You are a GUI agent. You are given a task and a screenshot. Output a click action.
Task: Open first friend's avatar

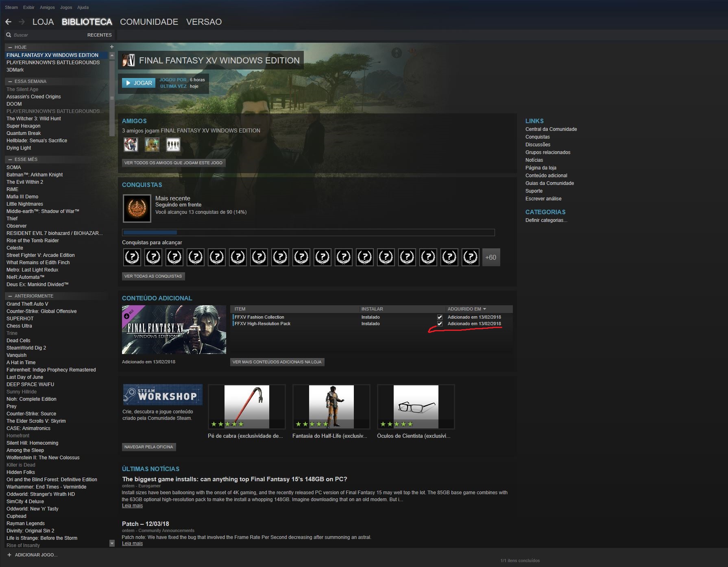pos(131,144)
